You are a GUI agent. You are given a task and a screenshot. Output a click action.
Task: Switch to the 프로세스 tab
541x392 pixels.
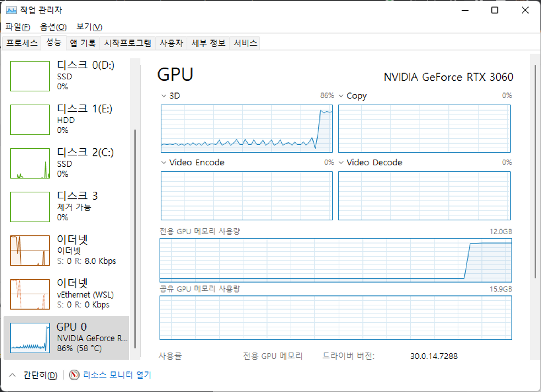point(22,43)
